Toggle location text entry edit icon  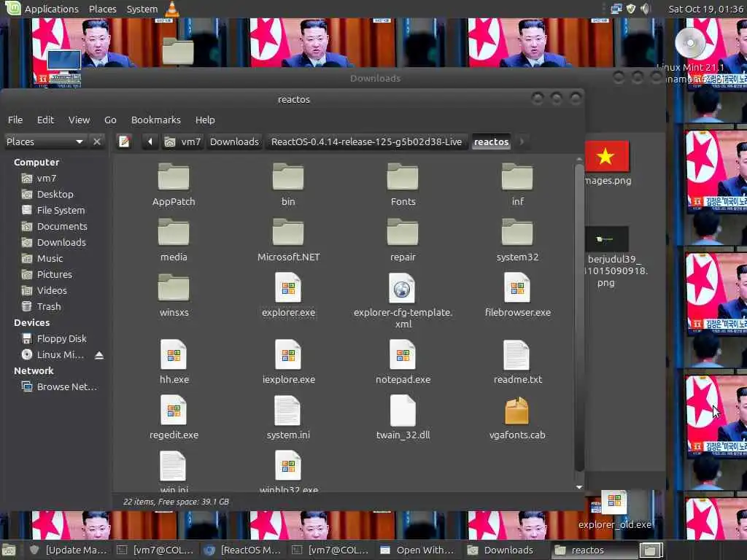tap(124, 141)
